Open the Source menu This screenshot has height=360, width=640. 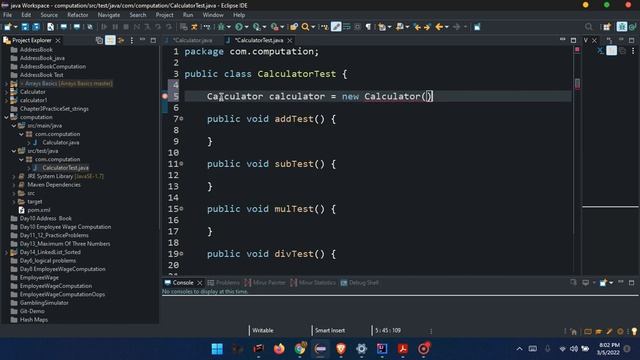click(x=49, y=15)
